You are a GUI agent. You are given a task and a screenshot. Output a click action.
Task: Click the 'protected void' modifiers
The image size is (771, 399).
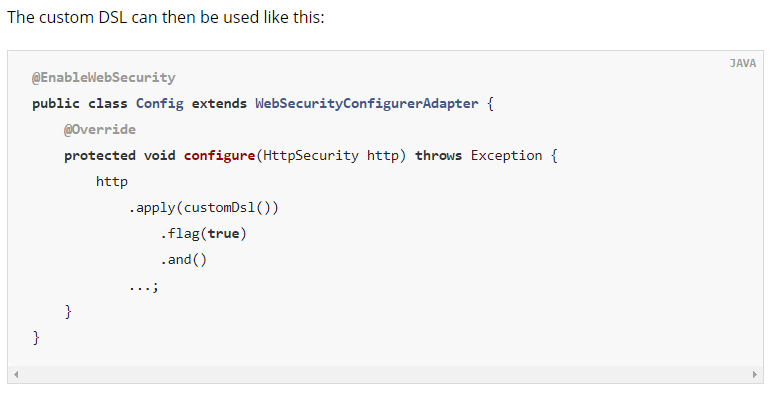tap(119, 156)
